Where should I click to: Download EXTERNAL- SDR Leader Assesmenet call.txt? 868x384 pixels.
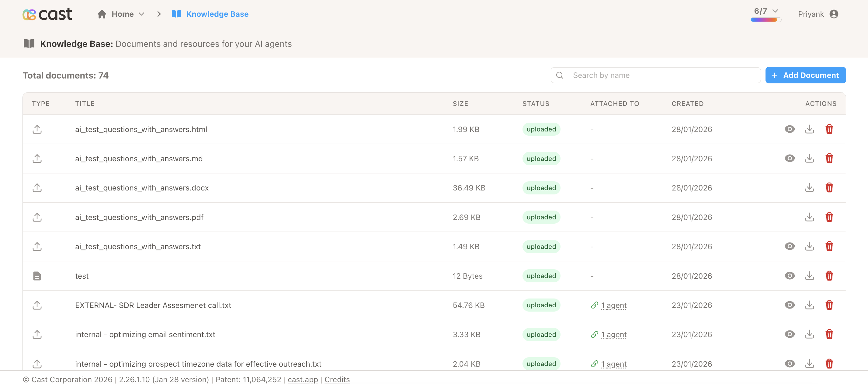coord(809,305)
